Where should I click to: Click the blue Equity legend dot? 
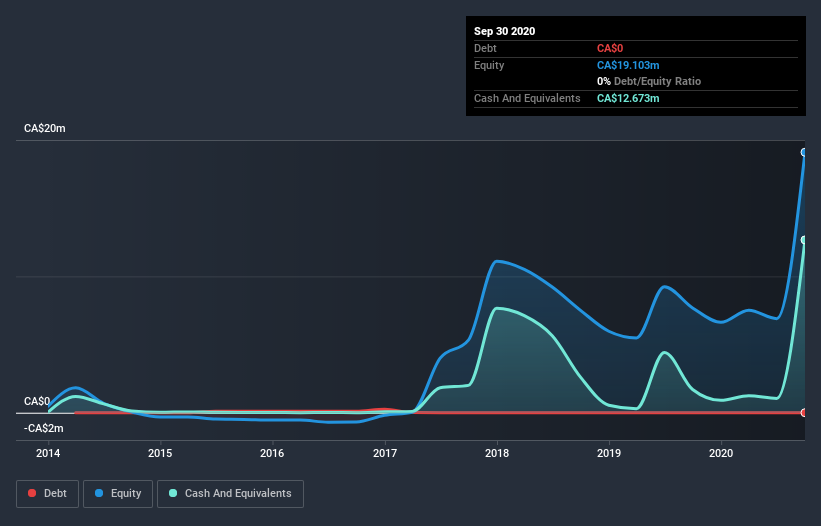99,493
